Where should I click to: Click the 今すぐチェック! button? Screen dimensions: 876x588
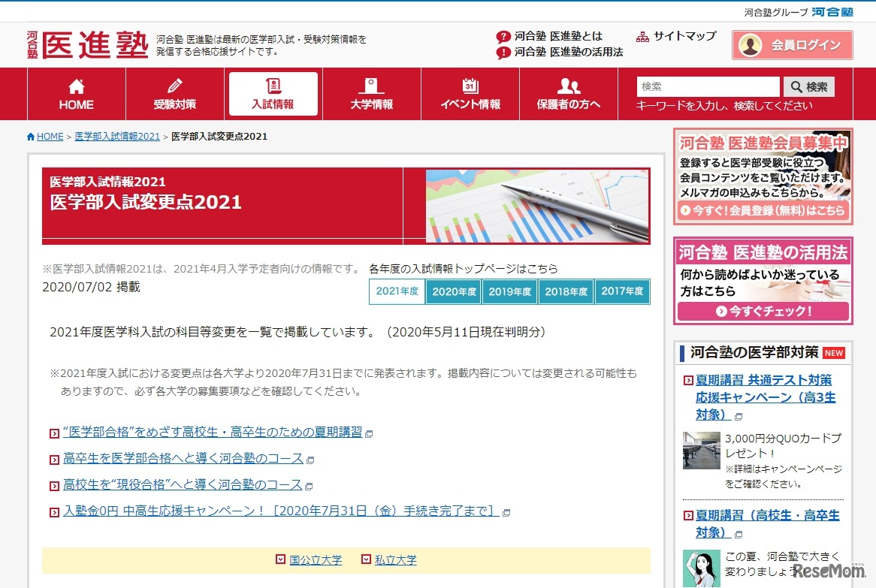click(x=763, y=311)
